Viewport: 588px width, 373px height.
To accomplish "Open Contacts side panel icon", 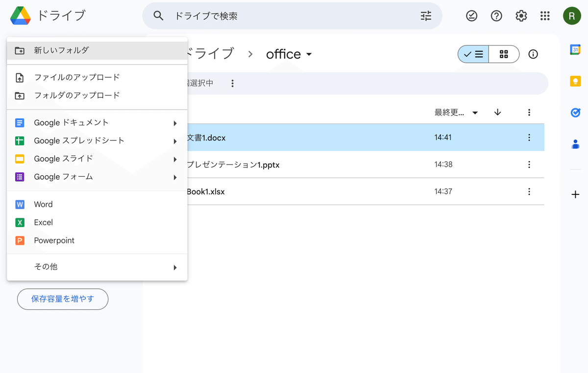I will (x=575, y=144).
